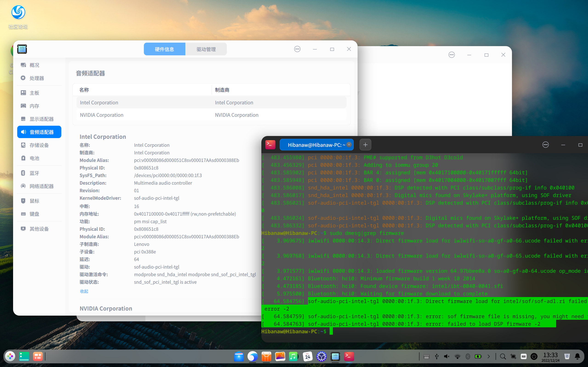Select 蓝牙 in the device sidebar

[34, 173]
